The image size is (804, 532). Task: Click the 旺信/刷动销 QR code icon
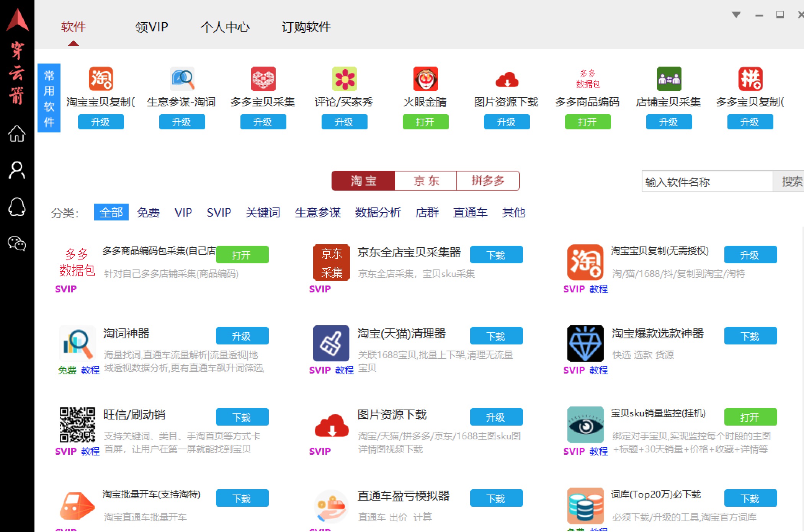click(x=77, y=425)
